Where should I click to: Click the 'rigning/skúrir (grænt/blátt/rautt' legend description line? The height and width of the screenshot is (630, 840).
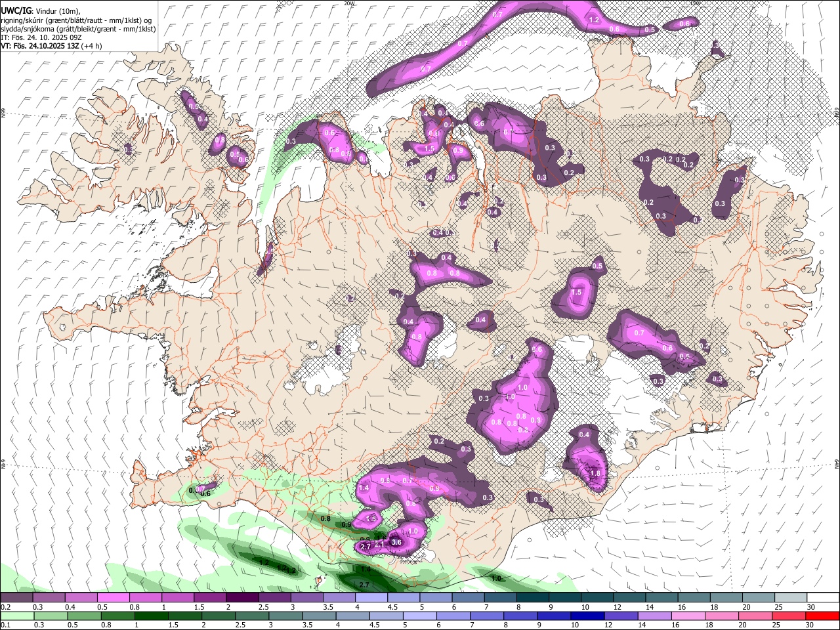pyautogui.click(x=77, y=20)
